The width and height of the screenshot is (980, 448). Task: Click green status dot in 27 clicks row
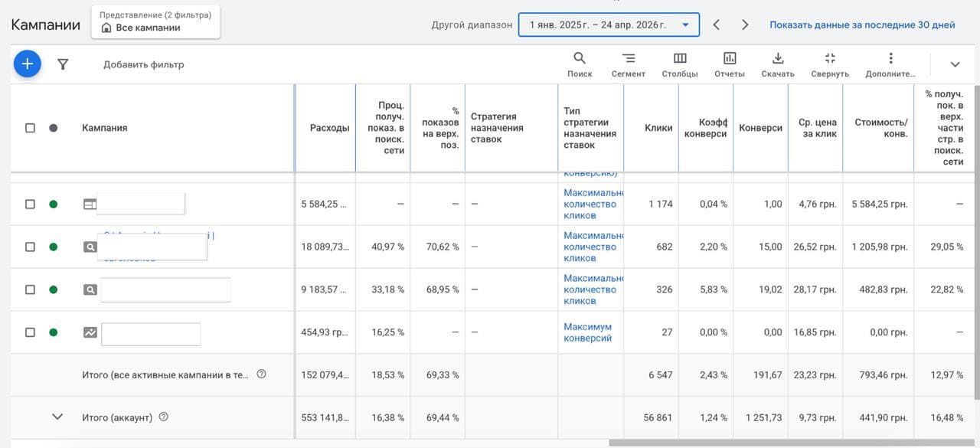53,332
